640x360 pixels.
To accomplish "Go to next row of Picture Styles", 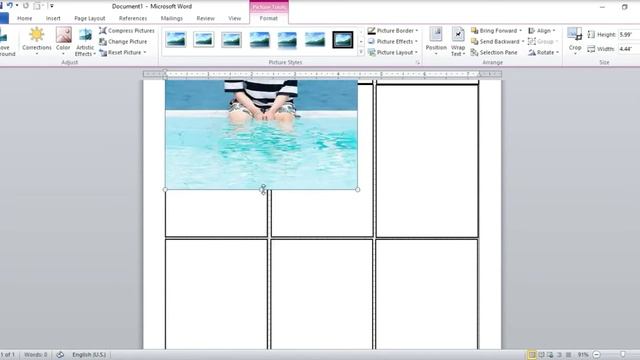I will 361,42.
